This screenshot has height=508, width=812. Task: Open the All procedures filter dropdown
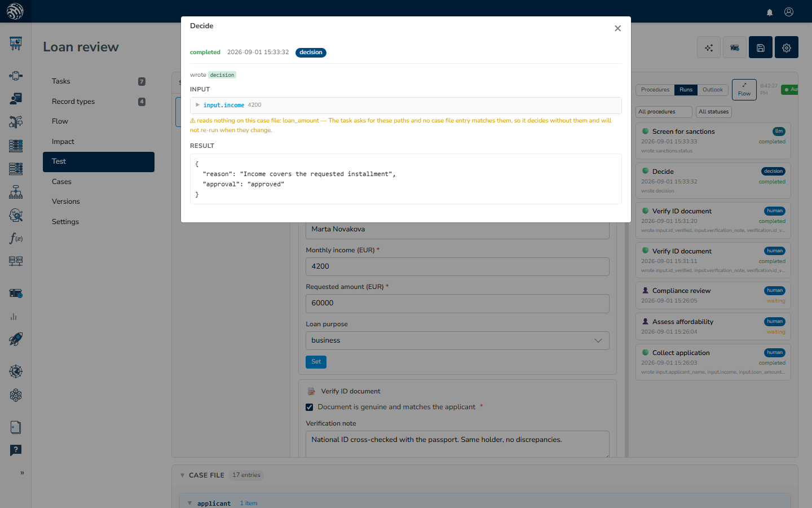click(664, 112)
